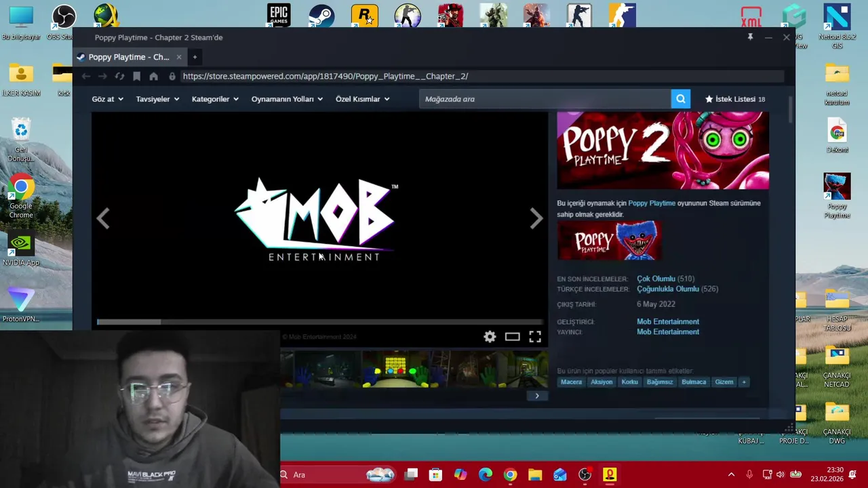The image size is (868, 488).
Task: Open Poppy Playtime base game link
Action: 652,203
